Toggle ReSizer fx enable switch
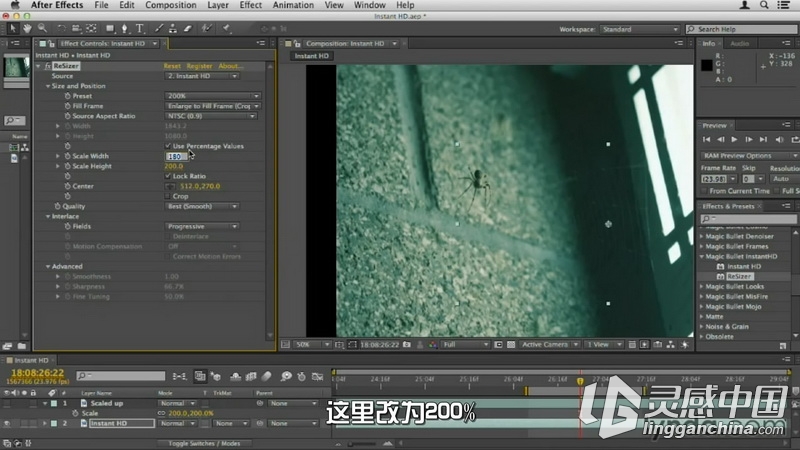The image size is (800, 450). pyautogui.click(x=47, y=66)
